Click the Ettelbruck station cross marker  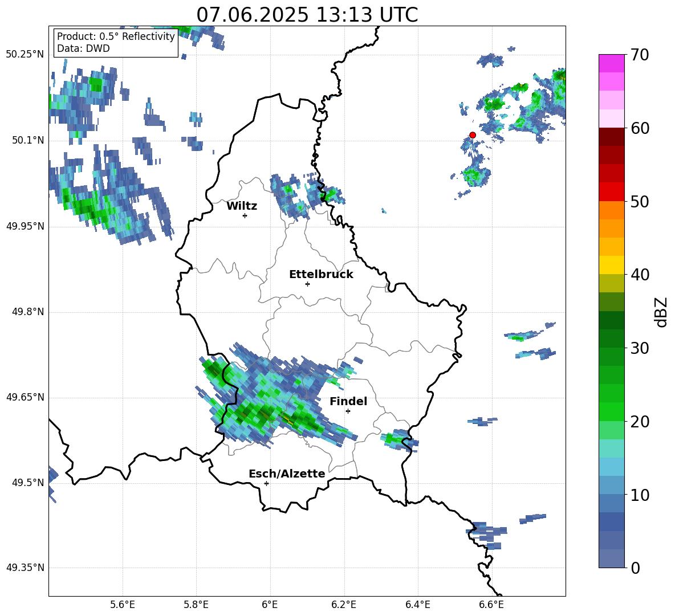(x=307, y=284)
